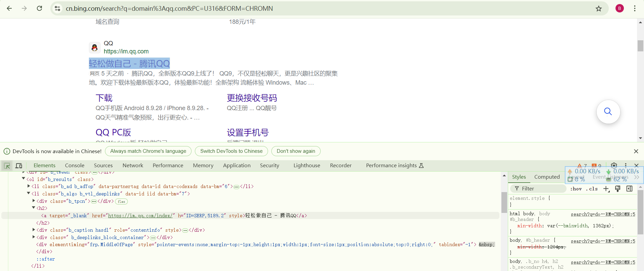Toggle element state with :hov
The height and width of the screenshot is (271, 644).
coord(576,189)
